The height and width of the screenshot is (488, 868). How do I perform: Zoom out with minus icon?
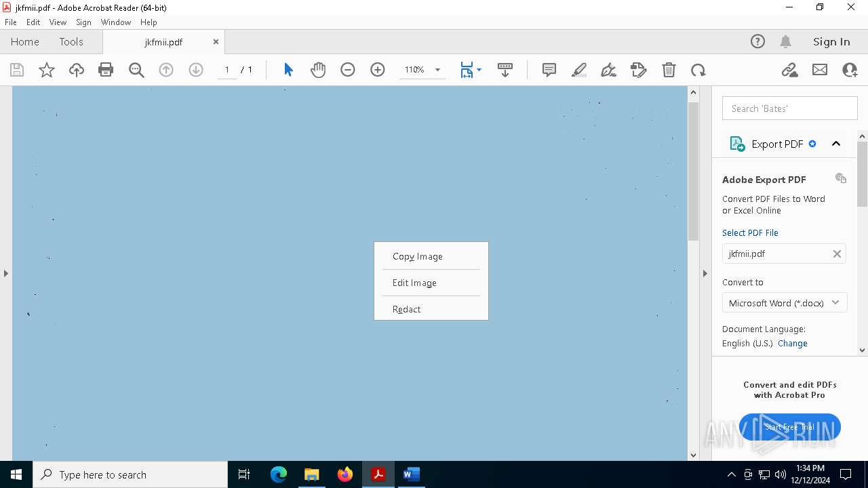coord(348,70)
